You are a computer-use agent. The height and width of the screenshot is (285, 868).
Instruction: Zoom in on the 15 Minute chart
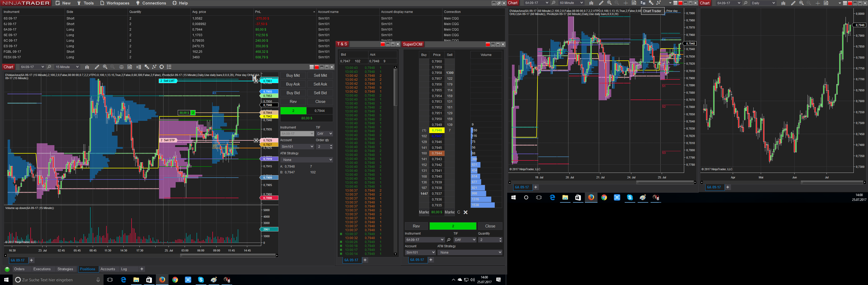105,67
